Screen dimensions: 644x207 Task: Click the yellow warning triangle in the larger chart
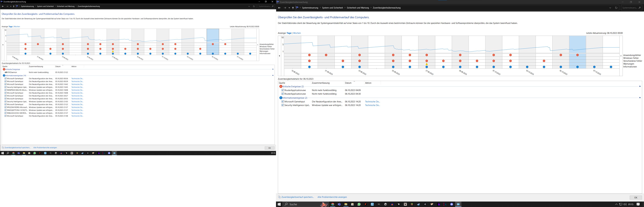[427, 64]
